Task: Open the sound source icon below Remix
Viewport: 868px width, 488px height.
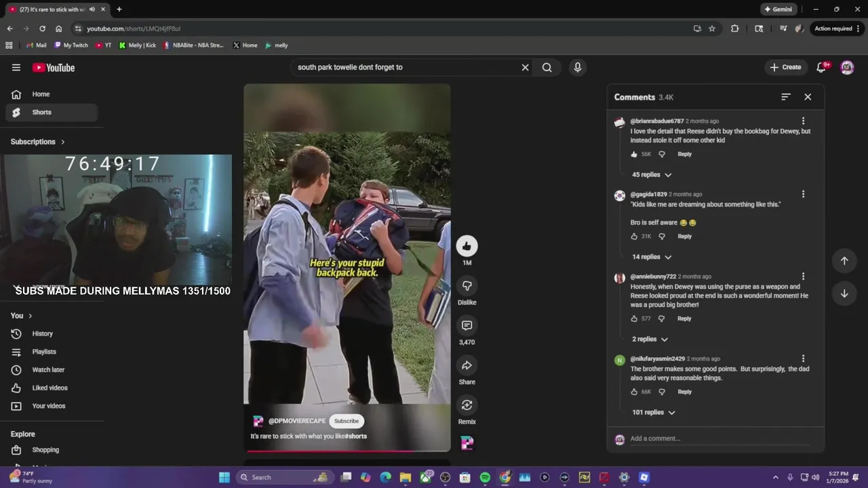Action: tap(467, 443)
